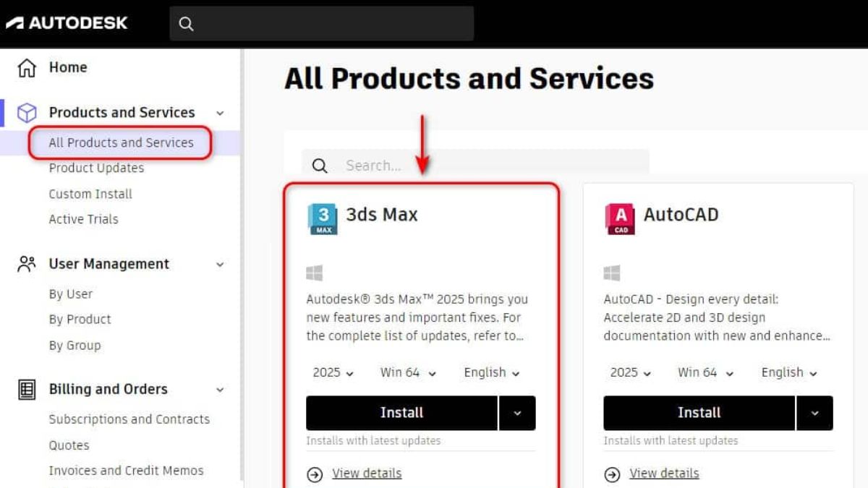Screen dimensions: 868x488
Task: Open Invoices and Credit Memos
Action: pos(126,471)
